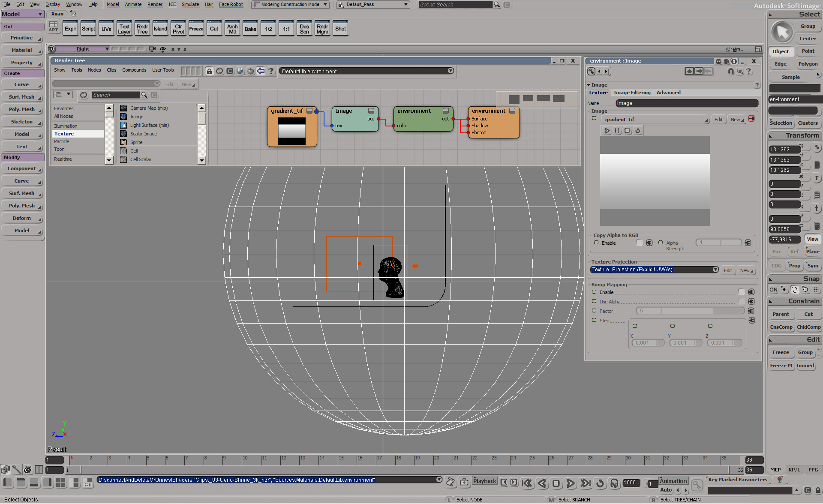This screenshot has height=504, width=823.
Task: Click the red clip icon next to New
Action: click(751, 119)
